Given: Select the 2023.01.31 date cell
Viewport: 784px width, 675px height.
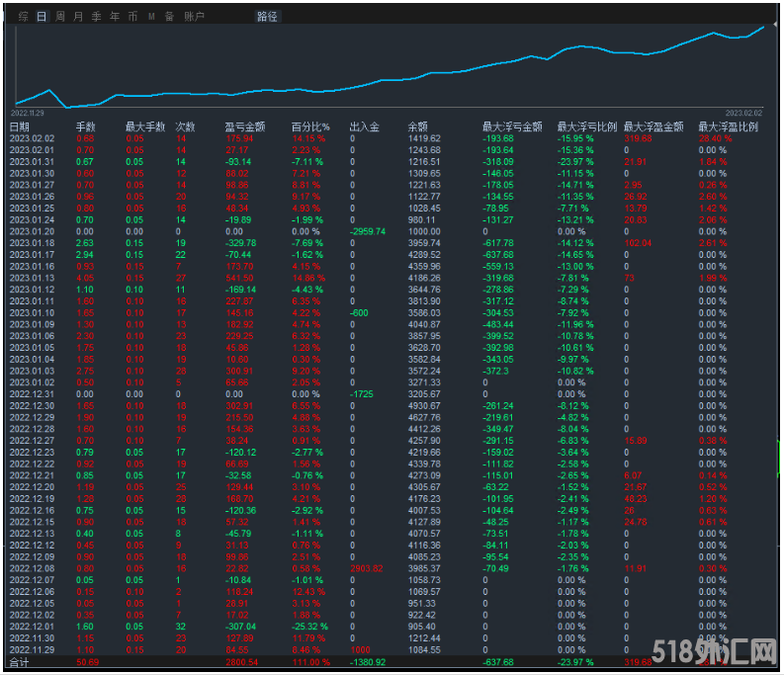Looking at the screenshot, I should [32, 161].
